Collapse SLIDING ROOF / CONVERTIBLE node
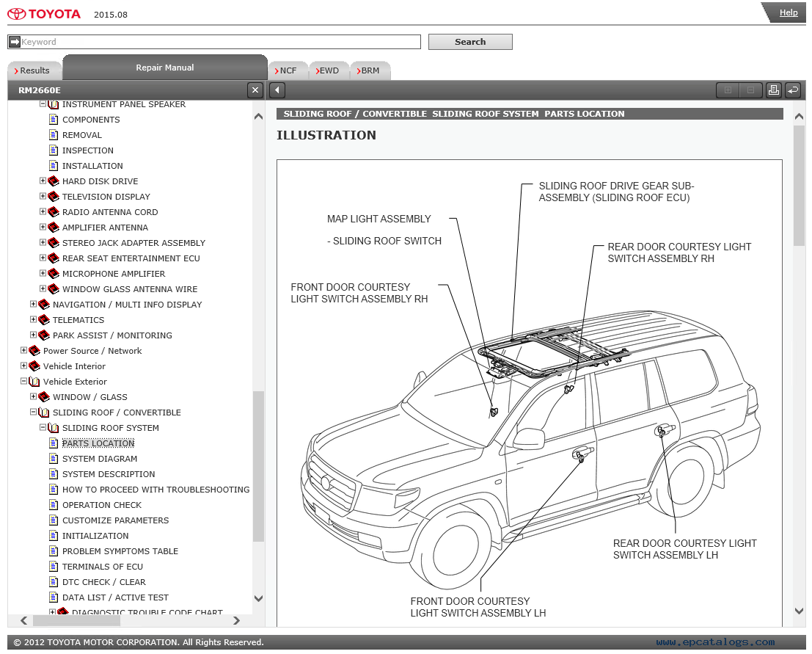The width and height of the screenshot is (812, 654). 33,412
